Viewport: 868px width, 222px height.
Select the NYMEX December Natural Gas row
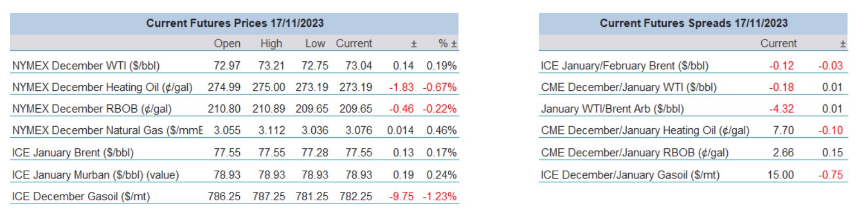pyautogui.click(x=235, y=131)
